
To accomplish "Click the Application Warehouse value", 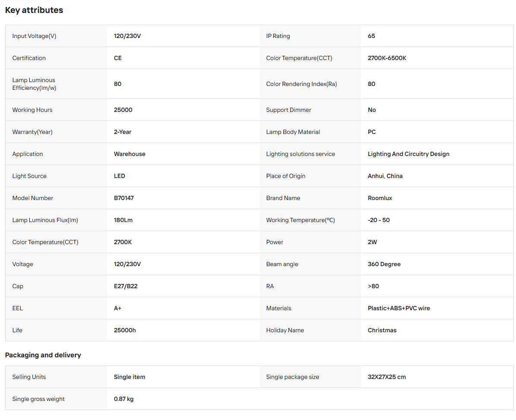I will pos(130,154).
